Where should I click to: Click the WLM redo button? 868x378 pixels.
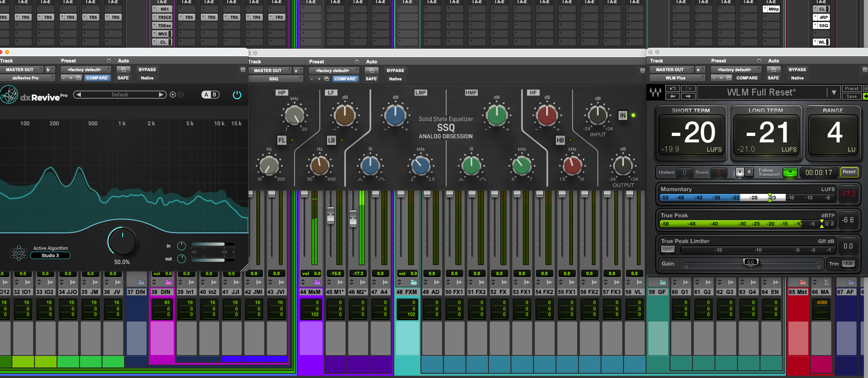(x=688, y=89)
